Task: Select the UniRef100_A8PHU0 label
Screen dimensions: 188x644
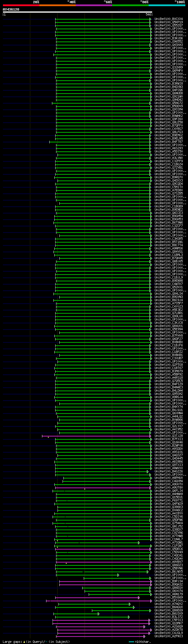Action: pyautogui.click(x=169, y=478)
